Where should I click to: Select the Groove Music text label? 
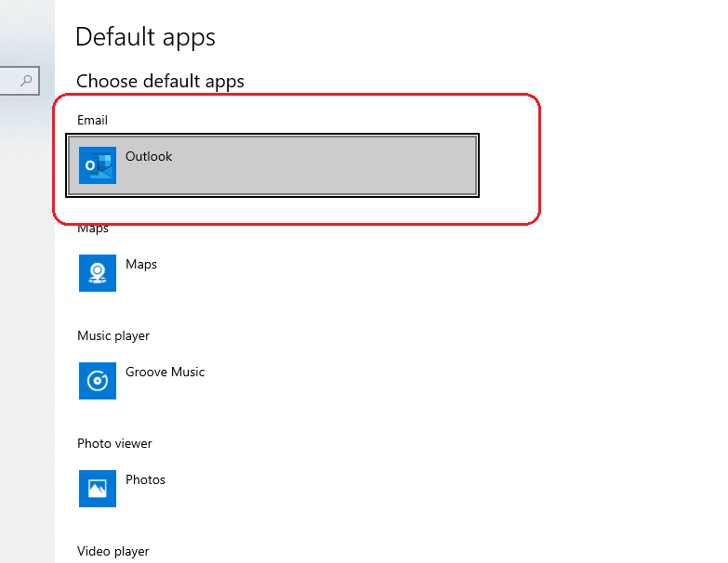165,372
